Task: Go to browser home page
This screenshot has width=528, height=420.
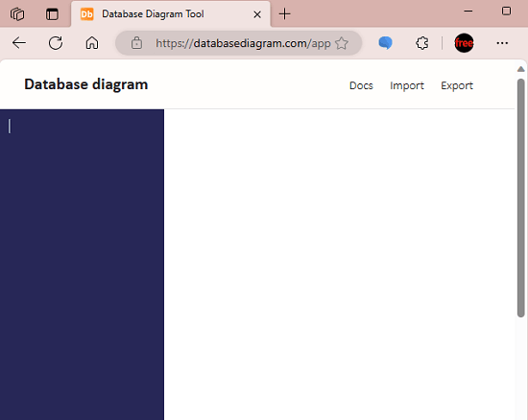Action: (x=92, y=43)
